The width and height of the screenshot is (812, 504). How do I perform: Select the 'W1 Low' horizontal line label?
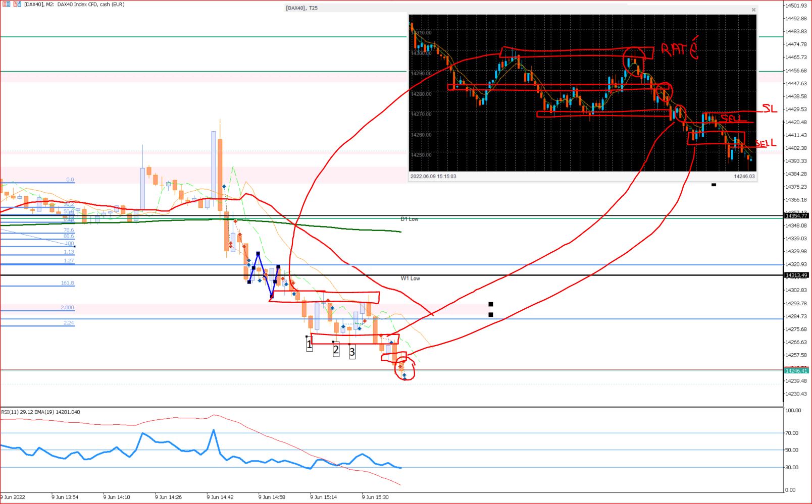[410, 278]
